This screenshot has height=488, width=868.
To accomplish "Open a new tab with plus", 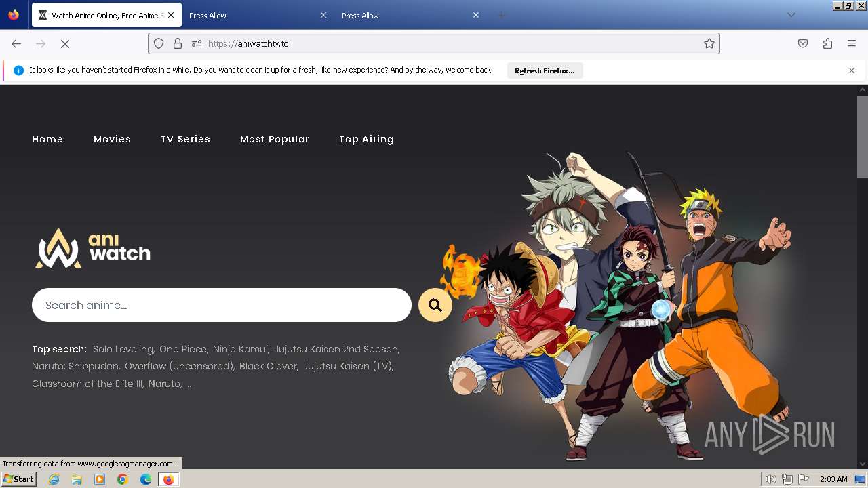I will click(501, 15).
